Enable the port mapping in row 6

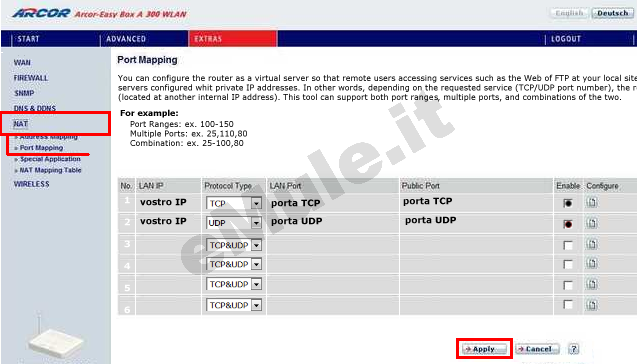click(x=568, y=305)
